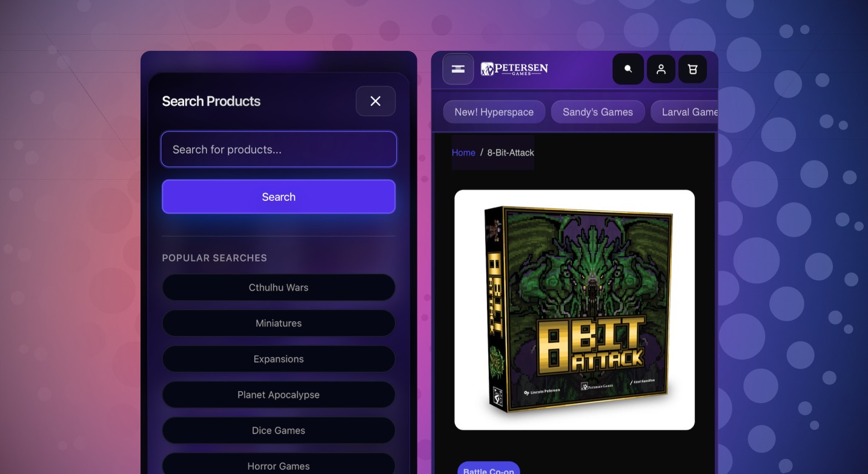Select the Miniatures popular search
The image size is (868, 474).
click(x=279, y=323)
